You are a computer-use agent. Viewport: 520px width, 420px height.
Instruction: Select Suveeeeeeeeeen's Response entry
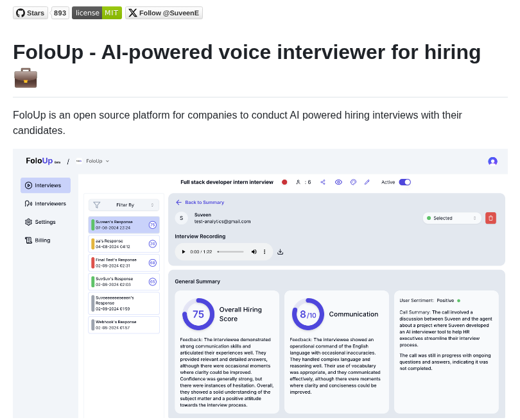coord(124,303)
